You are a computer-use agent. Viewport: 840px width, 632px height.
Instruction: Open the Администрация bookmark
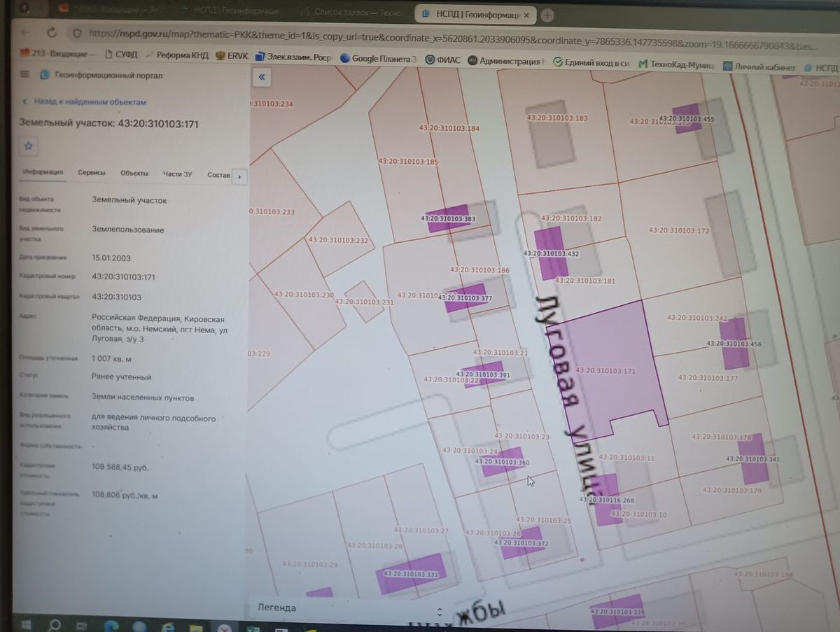click(506, 61)
